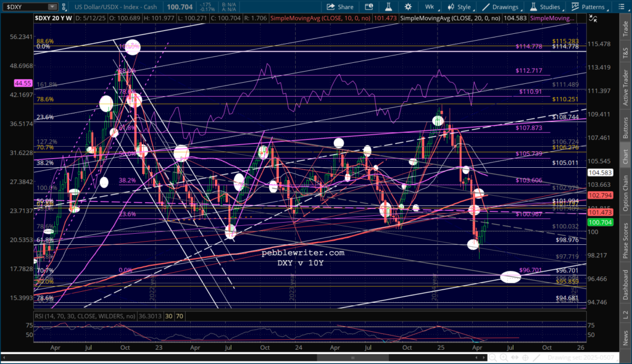
Task: Open the Patterns menu
Action: click(587, 7)
